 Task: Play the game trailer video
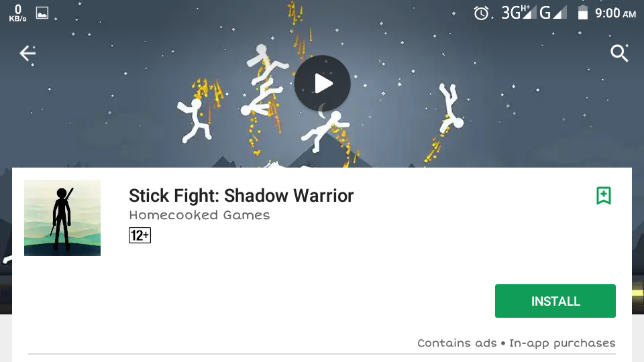pos(323,83)
